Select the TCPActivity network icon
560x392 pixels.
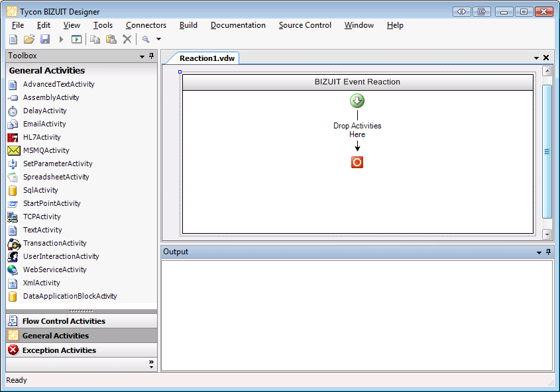coord(13,217)
